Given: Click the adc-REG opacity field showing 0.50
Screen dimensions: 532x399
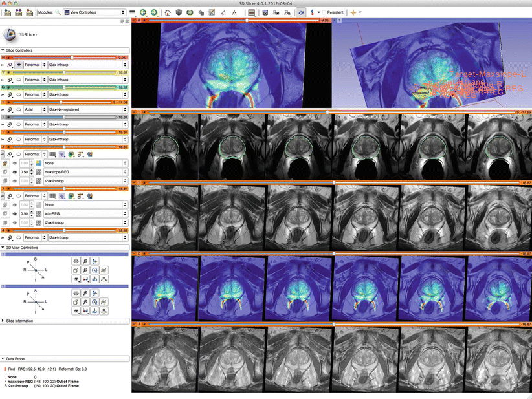Looking at the screenshot, I should click(x=25, y=213).
